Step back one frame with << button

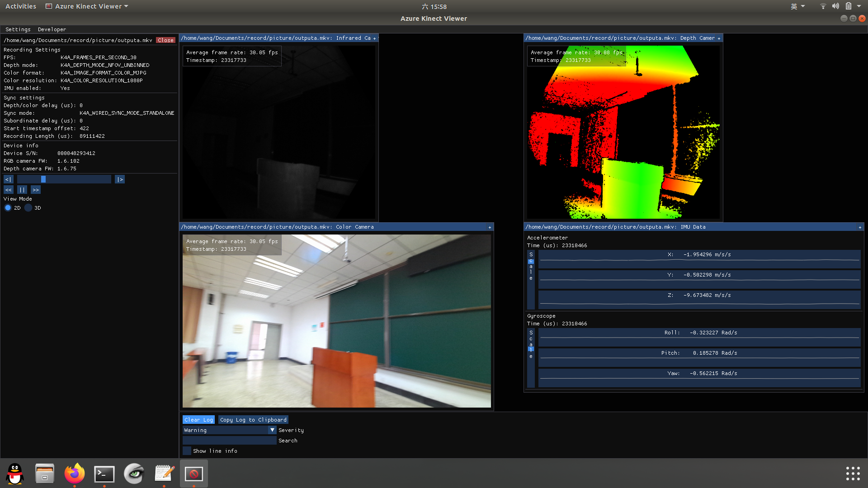(8, 189)
